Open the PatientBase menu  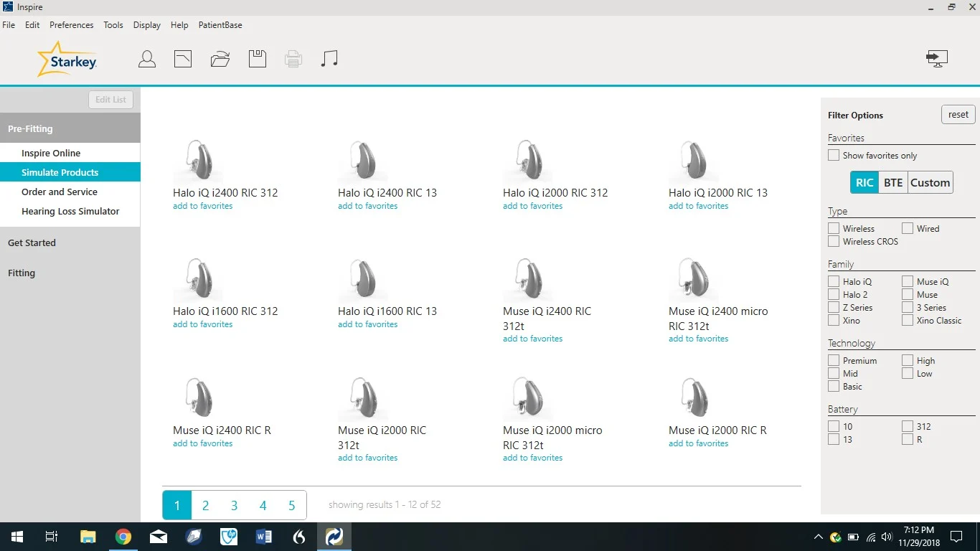[x=220, y=25]
